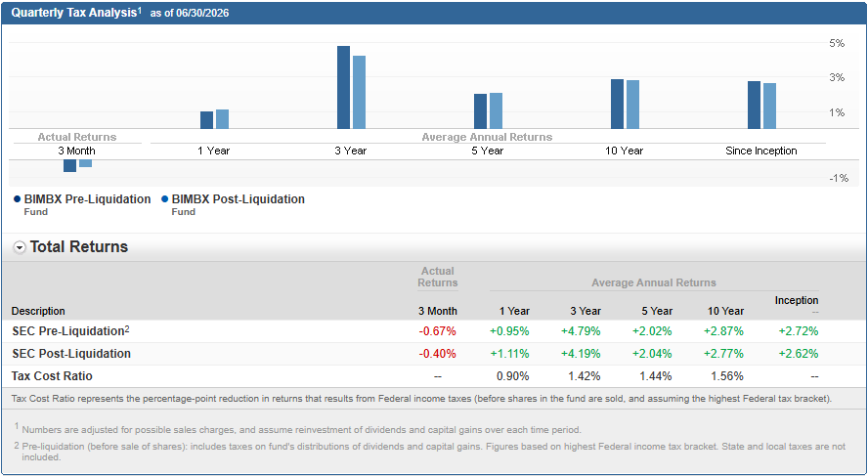The image size is (868, 476).
Task: Click the Tax Cost Ratio row label
Action: pyautogui.click(x=52, y=376)
